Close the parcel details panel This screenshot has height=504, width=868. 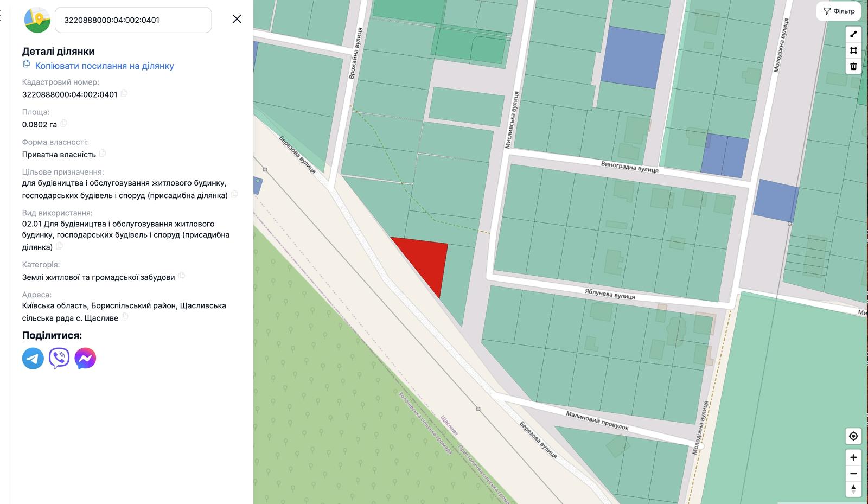pyautogui.click(x=237, y=19)
